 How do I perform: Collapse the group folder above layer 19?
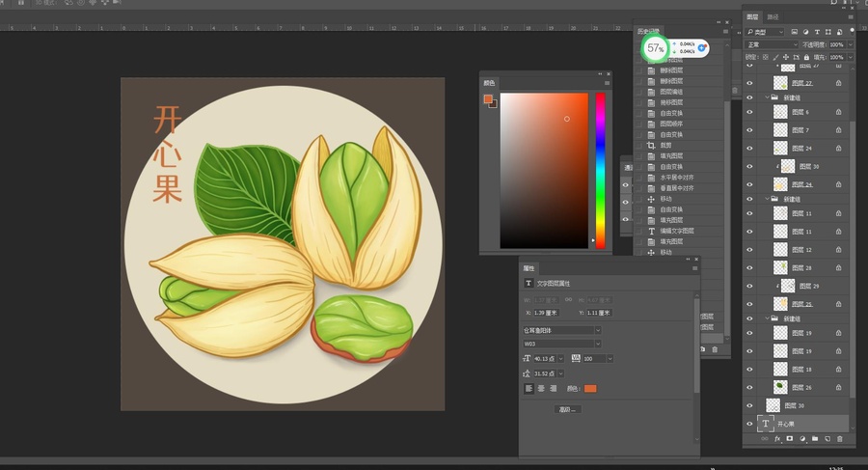click(x=768, y=318)
